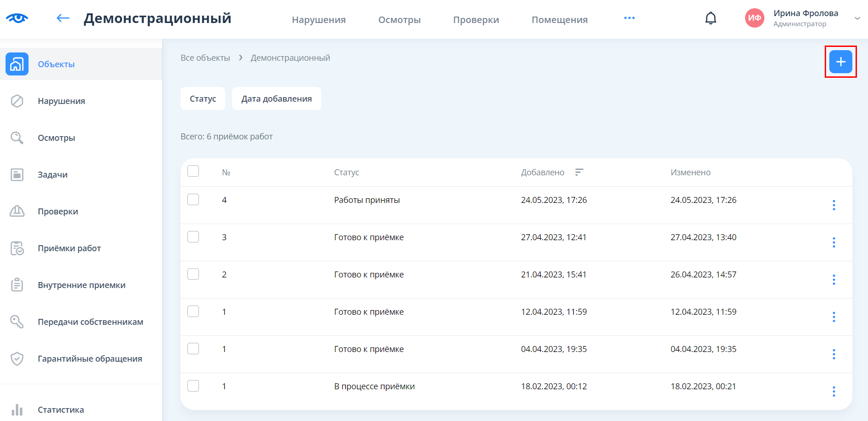Open Передачи собственникам key icon section
This screenshot has height=421, width=868.
coord(17,322)
